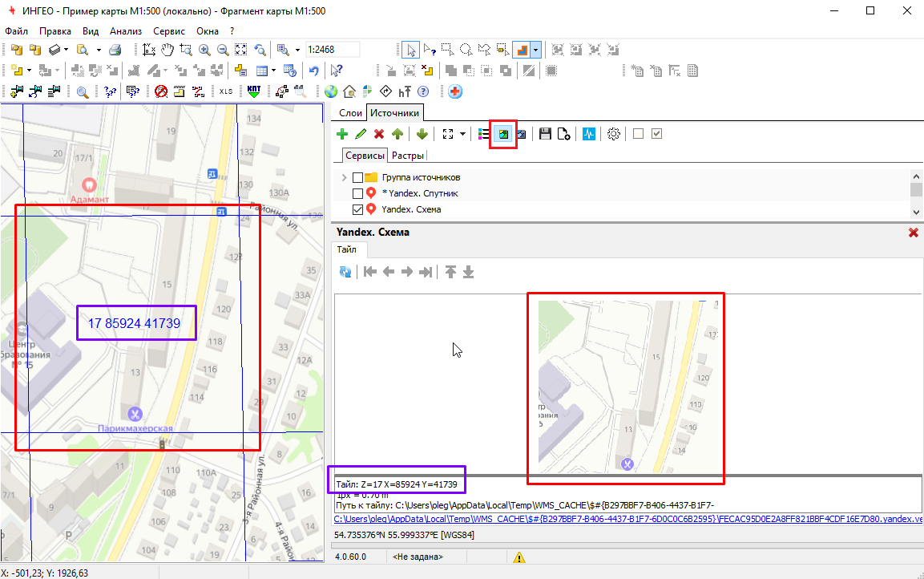Select the Сервисы tab
Viewport: 924px width, 579px height.
(365, 156)
